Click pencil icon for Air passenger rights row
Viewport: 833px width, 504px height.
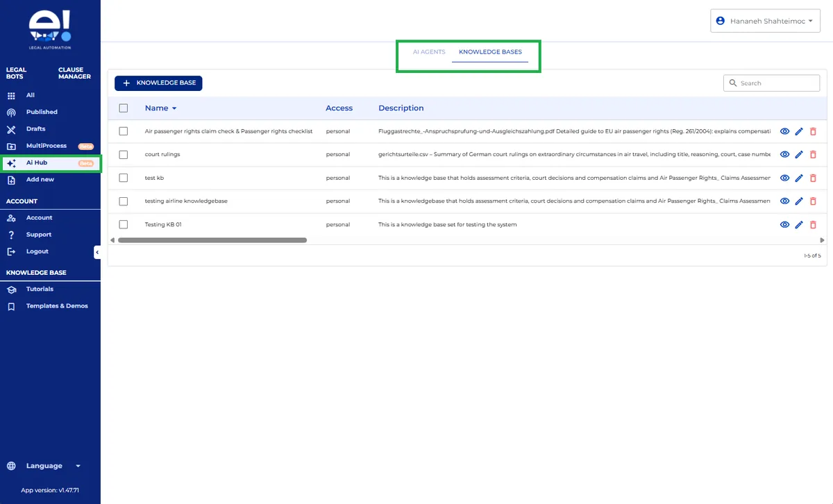(799, 131)
